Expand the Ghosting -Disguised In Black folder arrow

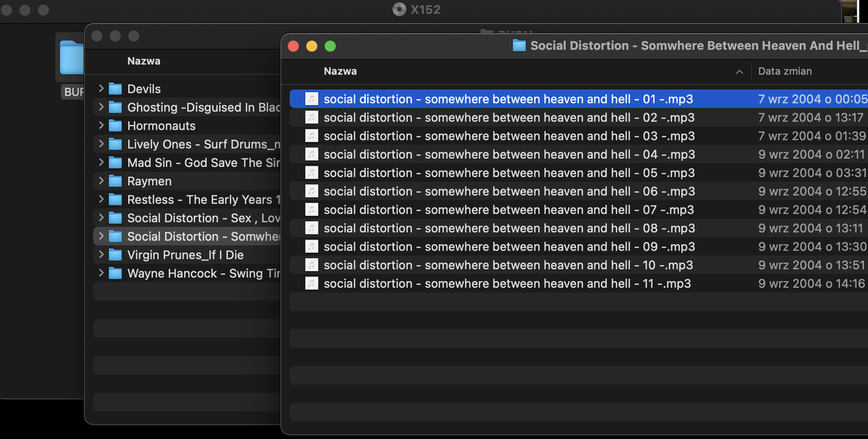pos(101,107)
